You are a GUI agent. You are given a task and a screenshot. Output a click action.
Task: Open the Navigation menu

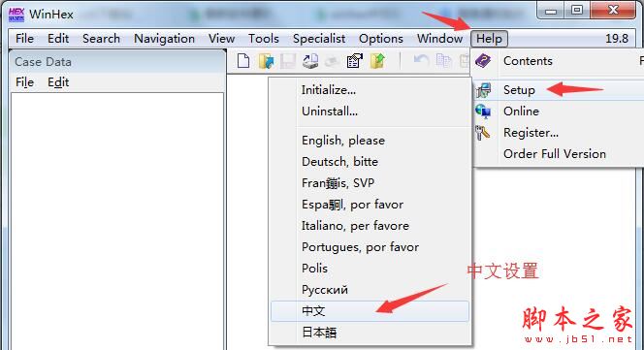[x=164, y=39]
